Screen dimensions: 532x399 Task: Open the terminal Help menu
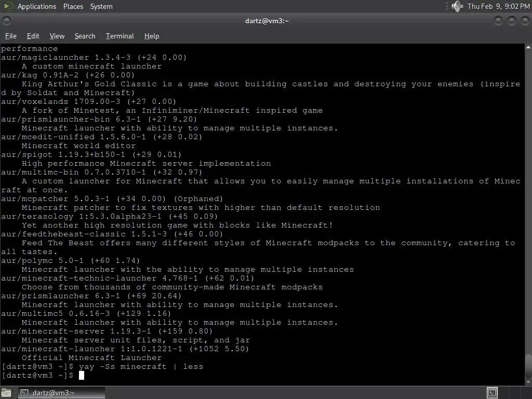tap(152, 36)
